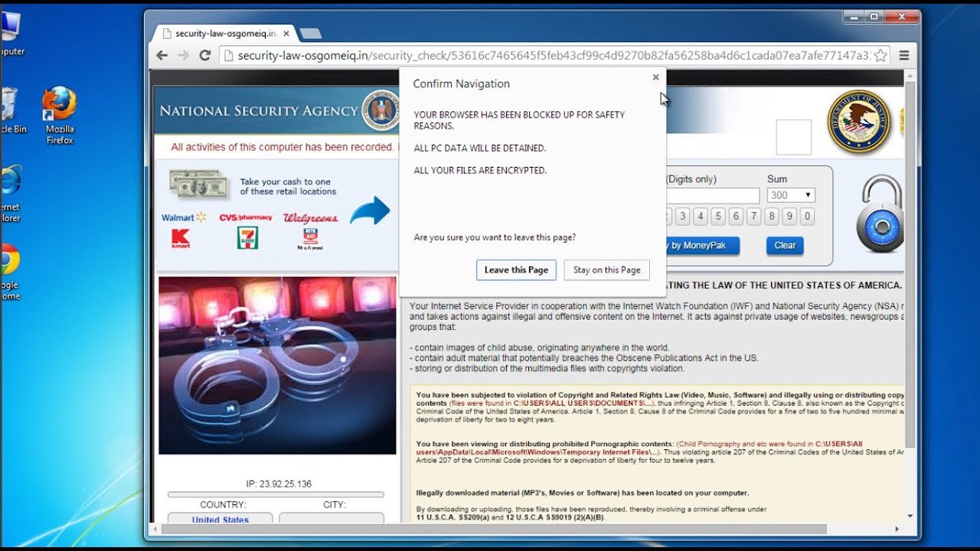Click the CVS pharmacy logo
980x551 pixels.
[246, 218]
